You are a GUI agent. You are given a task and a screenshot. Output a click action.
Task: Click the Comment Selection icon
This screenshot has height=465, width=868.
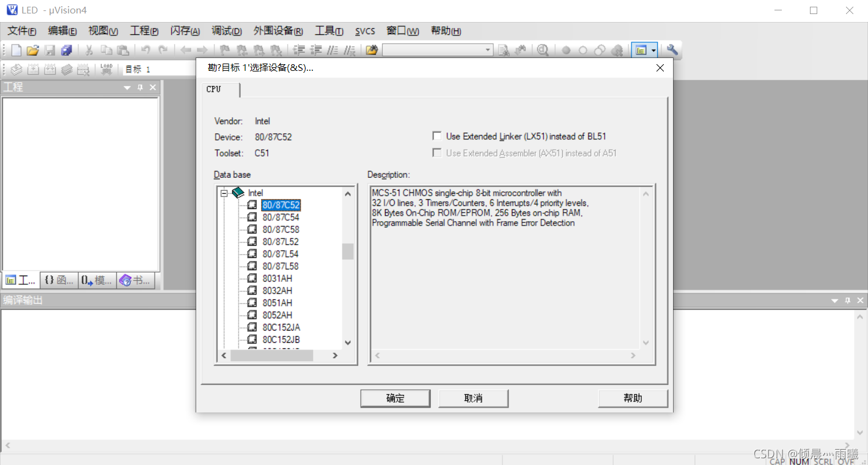(x=333, y=51)
